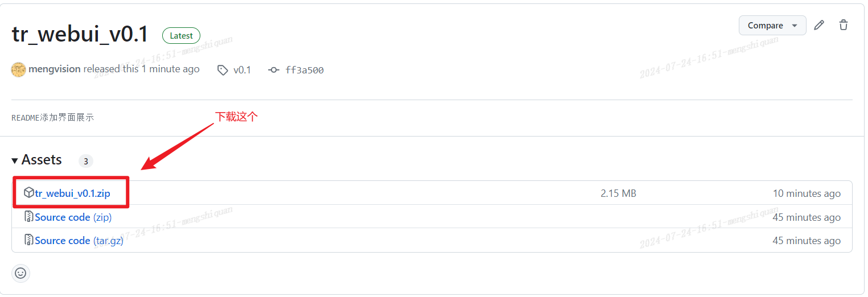This screenshot has width=868, height=297.
Task: Download the tr_webui_v0.1.zip asset
Action: pyautogui.click(x=72, y=193)
